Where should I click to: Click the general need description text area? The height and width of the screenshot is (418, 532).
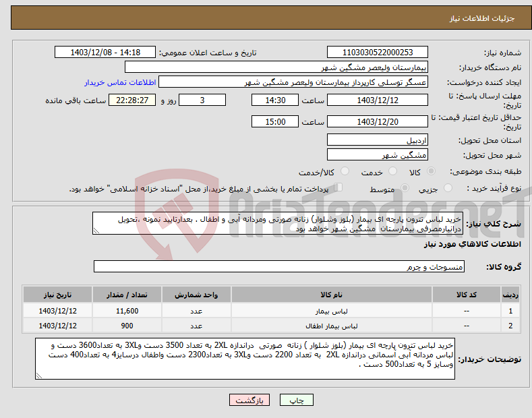tap(278, 224)
